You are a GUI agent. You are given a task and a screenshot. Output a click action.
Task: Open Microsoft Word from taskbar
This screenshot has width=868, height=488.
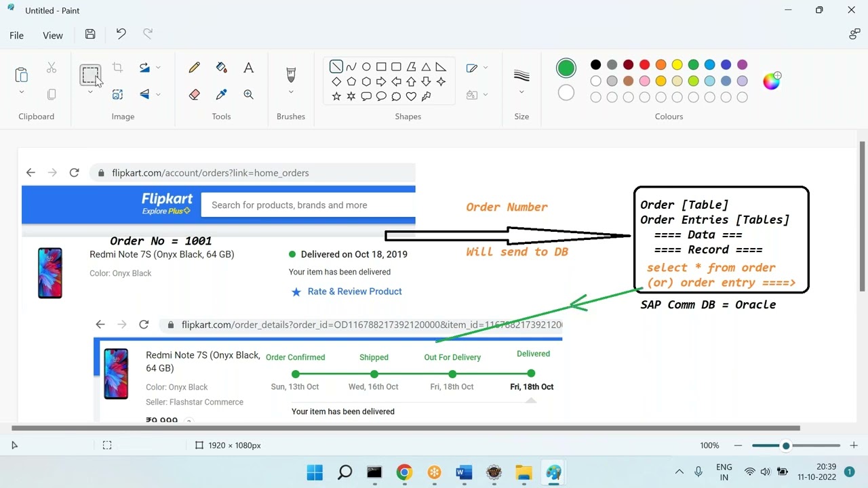[x=464, y=472]
